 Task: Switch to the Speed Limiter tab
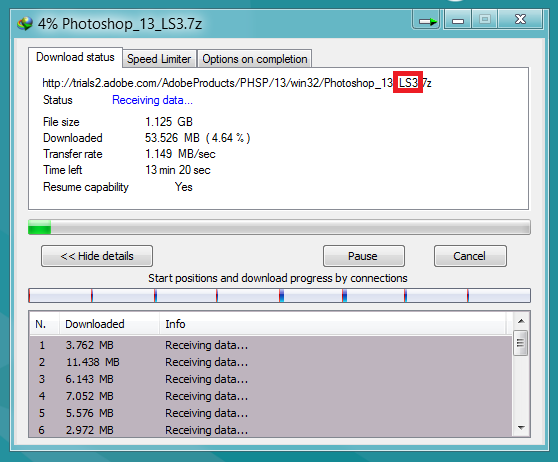(x=159, y=59)
